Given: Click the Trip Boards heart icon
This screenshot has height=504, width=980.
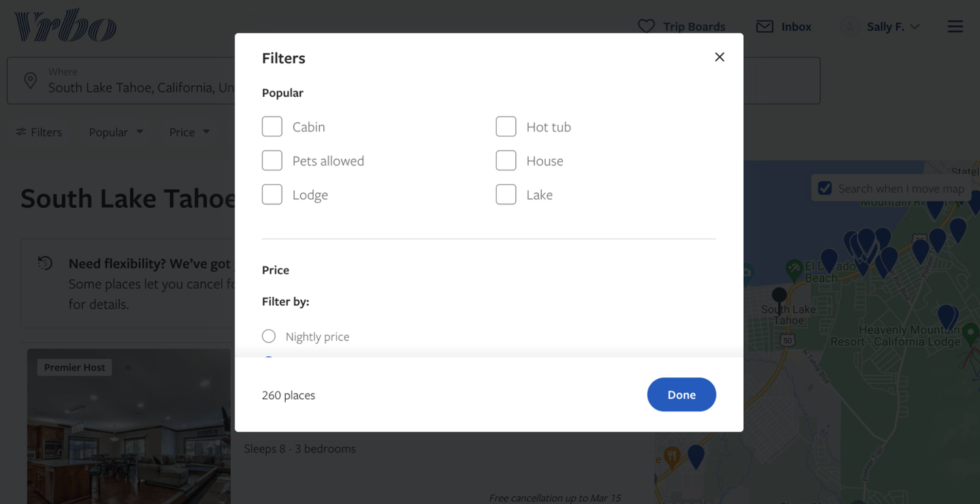Looking at the screenshot, I should click(646, 27).
